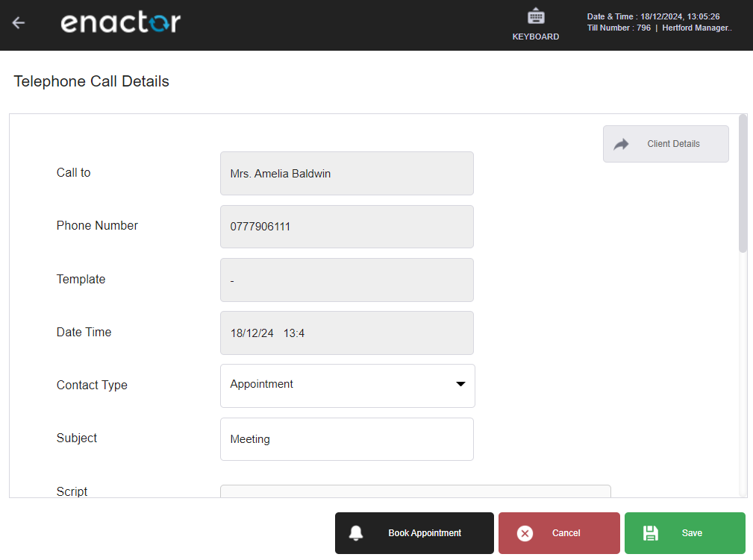
Task: Click the Script label
Action: pyautogui.click(x=72, y=491)
